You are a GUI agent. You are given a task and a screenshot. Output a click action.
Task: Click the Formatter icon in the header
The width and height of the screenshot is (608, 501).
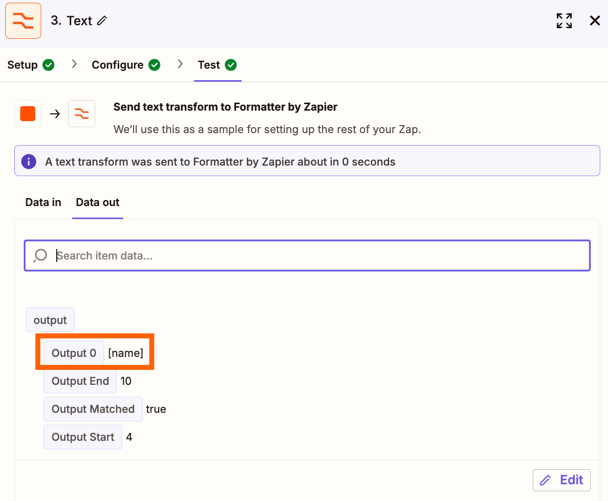[23, 21]
